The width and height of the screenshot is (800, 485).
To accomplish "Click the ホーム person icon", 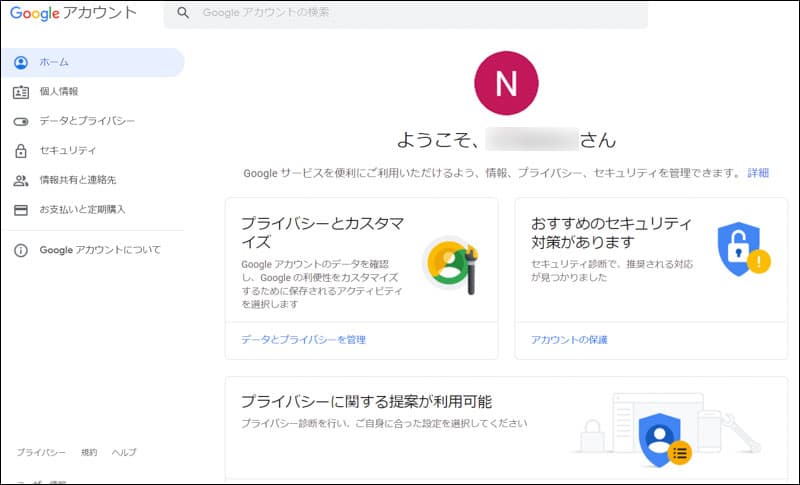I will pos(21,62).
